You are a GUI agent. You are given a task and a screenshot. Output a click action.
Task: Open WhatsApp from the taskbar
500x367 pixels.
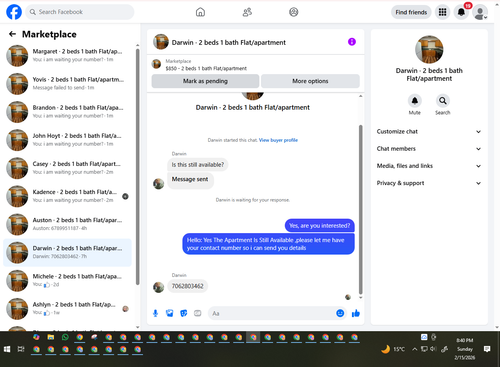point(65,337)
